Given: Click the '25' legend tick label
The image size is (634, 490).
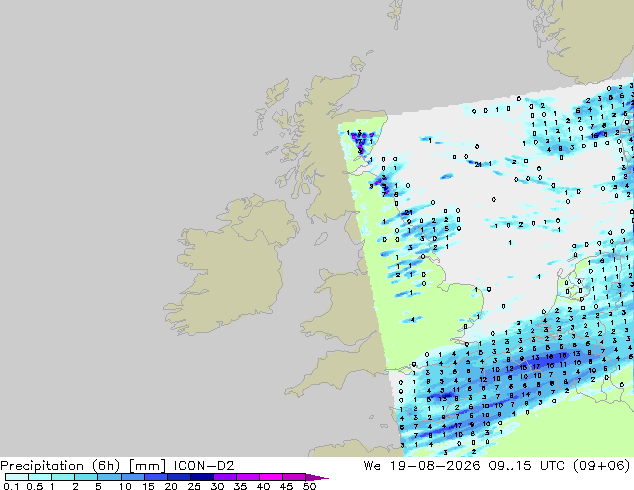Looking at the screenshot, I should click(x=194, y=486).
